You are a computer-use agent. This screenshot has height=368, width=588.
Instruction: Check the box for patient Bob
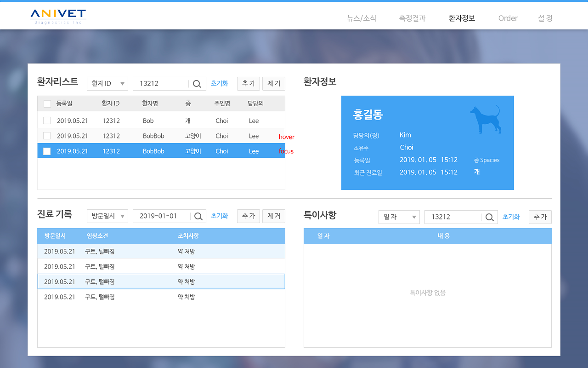tap(47, 121)
